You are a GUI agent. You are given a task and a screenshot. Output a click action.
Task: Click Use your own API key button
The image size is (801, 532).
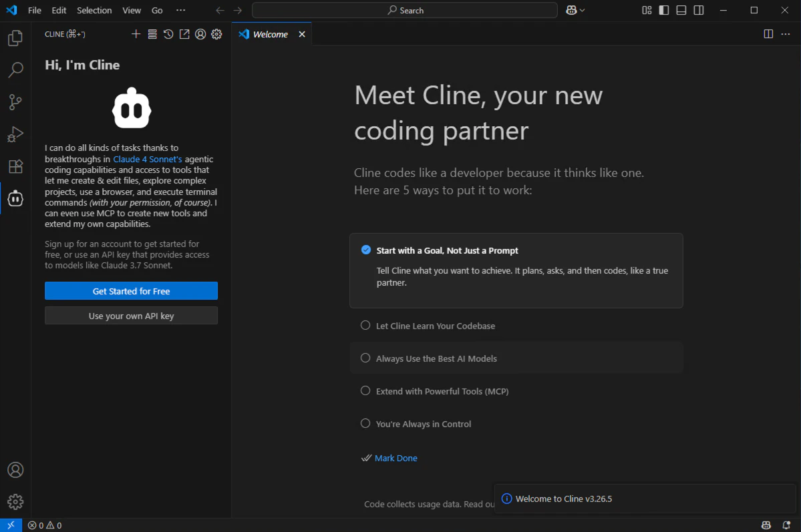[132, 316]
